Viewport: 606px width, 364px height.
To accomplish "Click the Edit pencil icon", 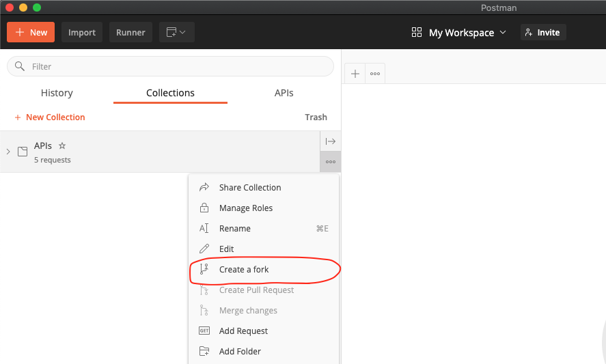I will [204, 249].
